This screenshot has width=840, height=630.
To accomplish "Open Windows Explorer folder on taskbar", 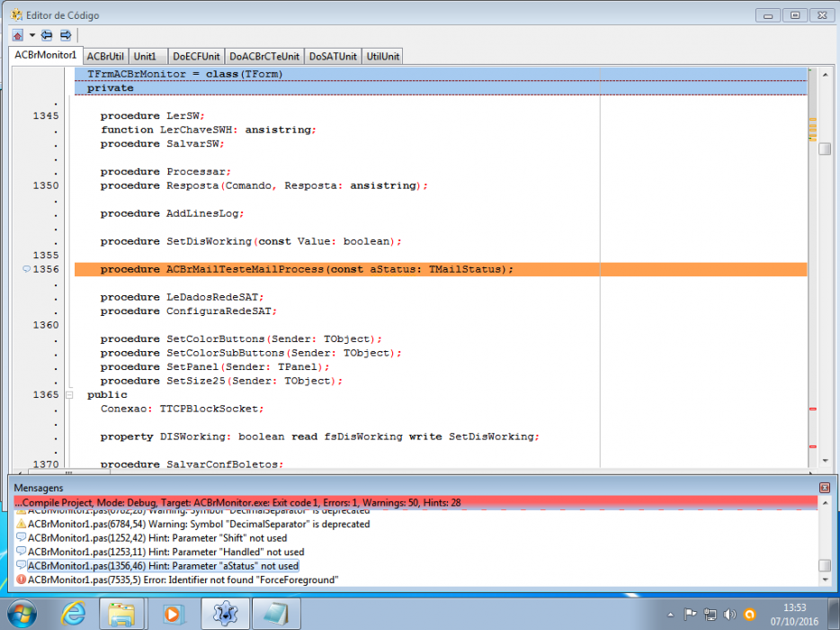I will [121, 614].
